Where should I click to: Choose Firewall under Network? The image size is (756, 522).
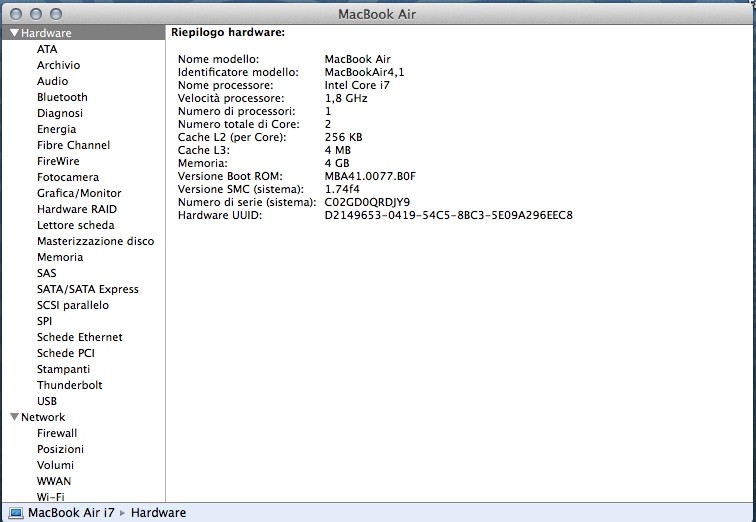pos(57,433)
